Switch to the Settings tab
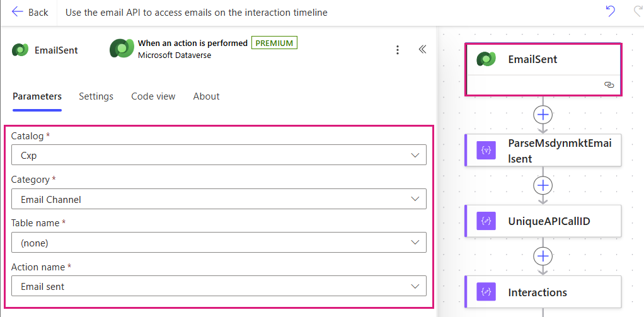Screen dimensions: 644x317 pyautogui.click(x=96, y=96)
